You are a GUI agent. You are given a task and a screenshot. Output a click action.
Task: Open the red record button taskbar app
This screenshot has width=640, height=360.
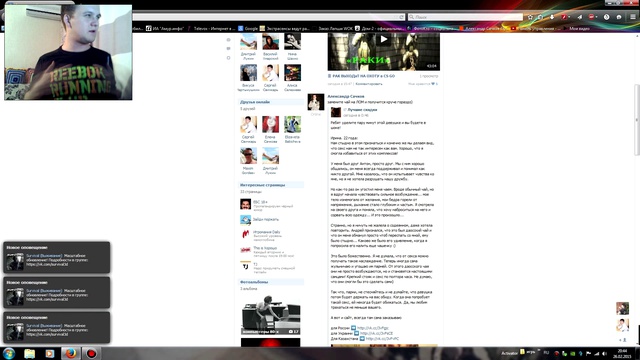point(91,353)
